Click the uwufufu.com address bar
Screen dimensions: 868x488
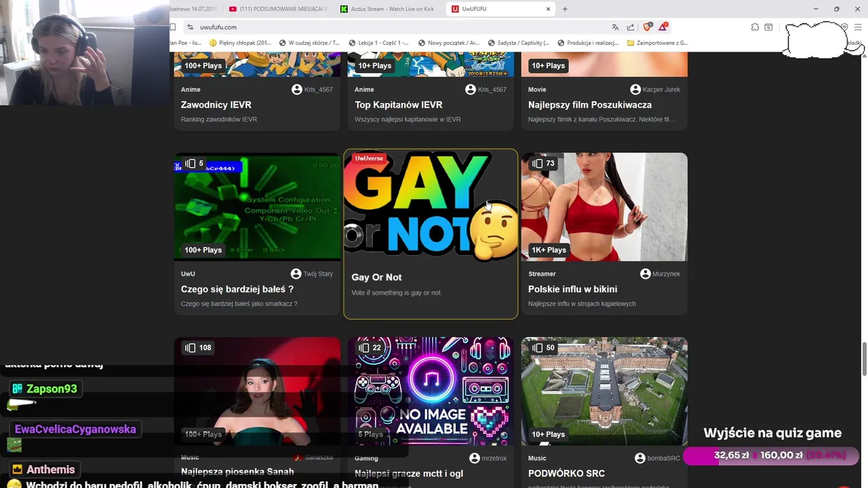click(x=400, y=27)
